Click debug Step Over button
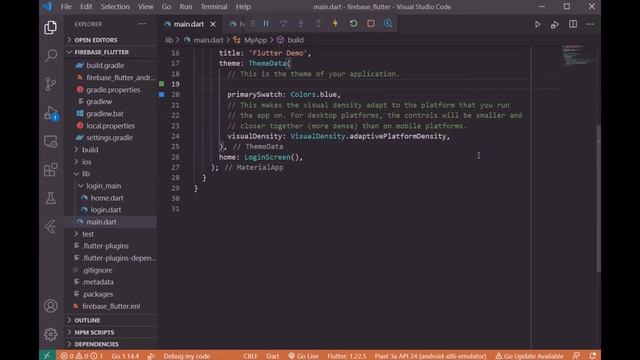 (283, 24)
